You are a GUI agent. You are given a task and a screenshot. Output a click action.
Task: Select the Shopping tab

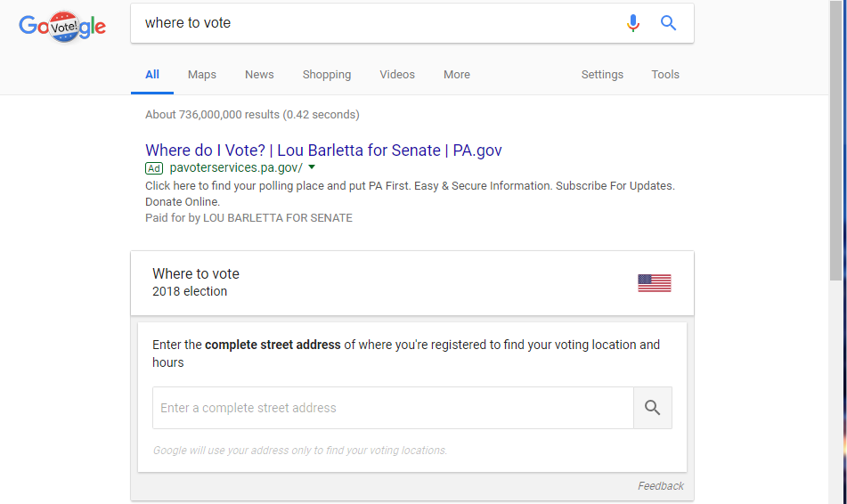tap(327, 75)
